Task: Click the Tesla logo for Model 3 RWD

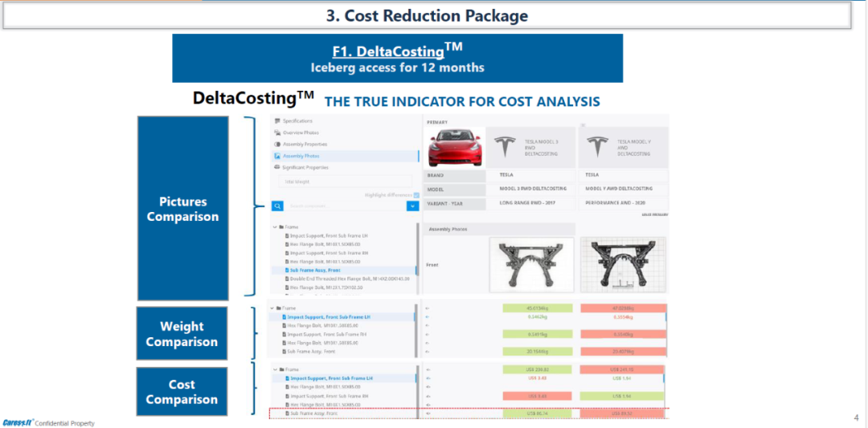Action: tap(504, 147)
